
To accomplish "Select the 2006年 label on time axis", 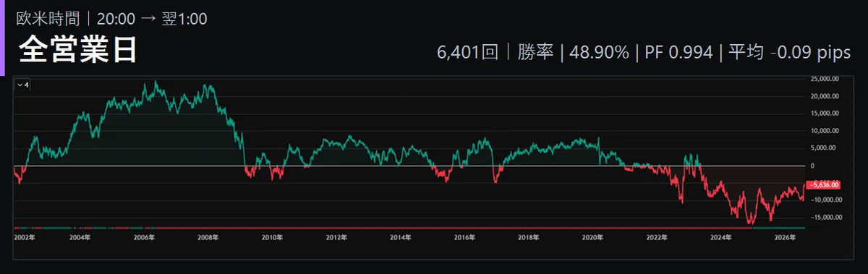I will tap(143, 236).
